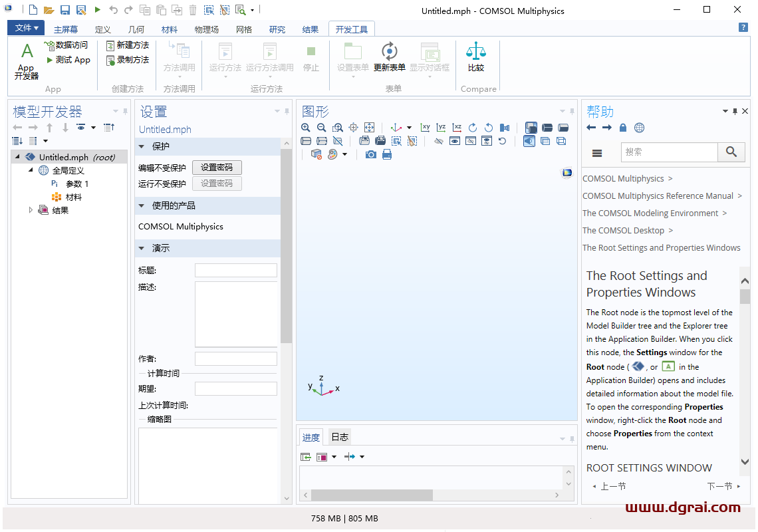Collapse the 使用的产品 section
This screenshot has height=532, width=758.
click(x=142, y=205)
